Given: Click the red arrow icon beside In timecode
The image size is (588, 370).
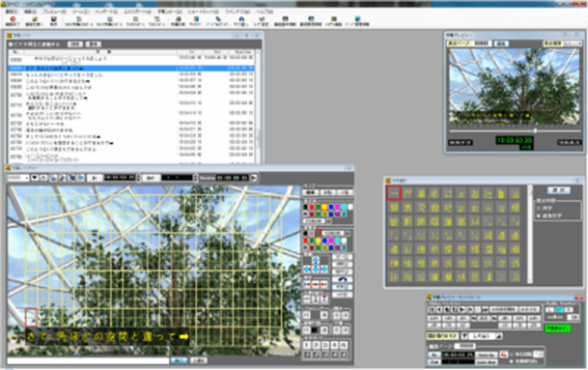Looking at the screenshot, I should (x=504, y=355).
